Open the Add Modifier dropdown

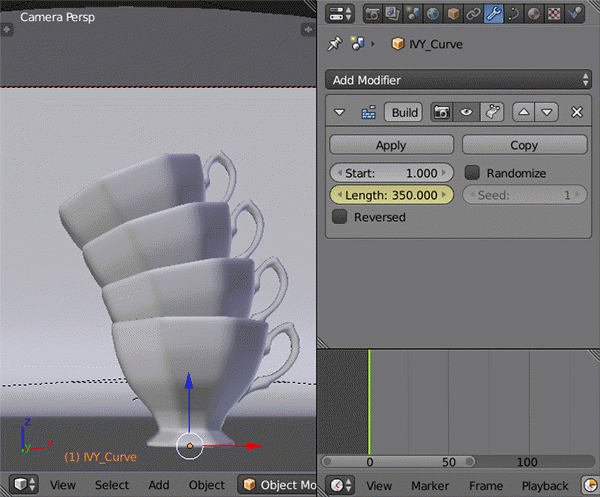point(458,79)
